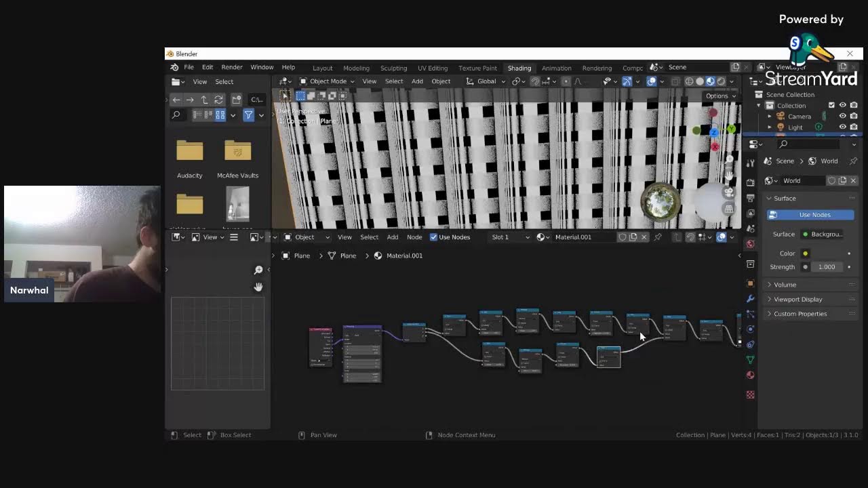Open the Render menu
The height and width of the screenshot is (488, 868).
(231, 67)
